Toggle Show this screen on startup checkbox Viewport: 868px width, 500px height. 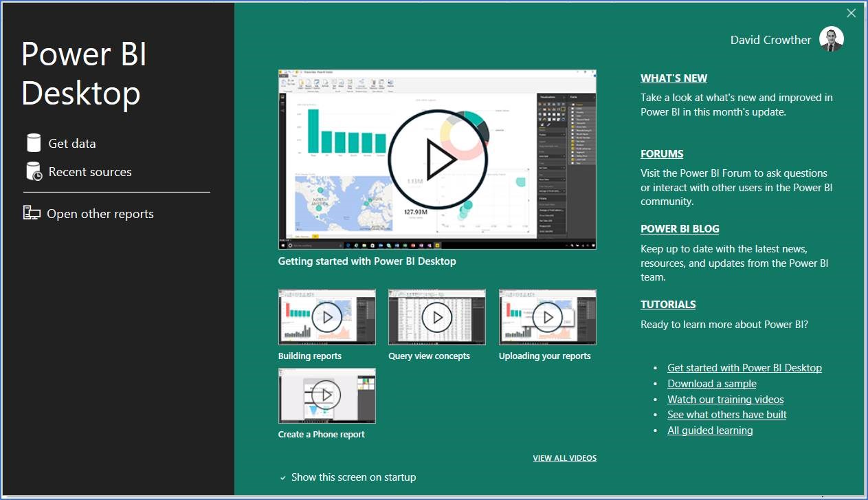[x=283, y=477]
